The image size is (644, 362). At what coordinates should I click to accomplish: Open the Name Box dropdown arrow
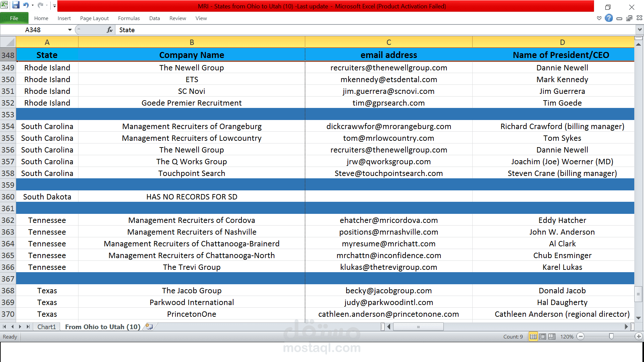click(70, 29)
